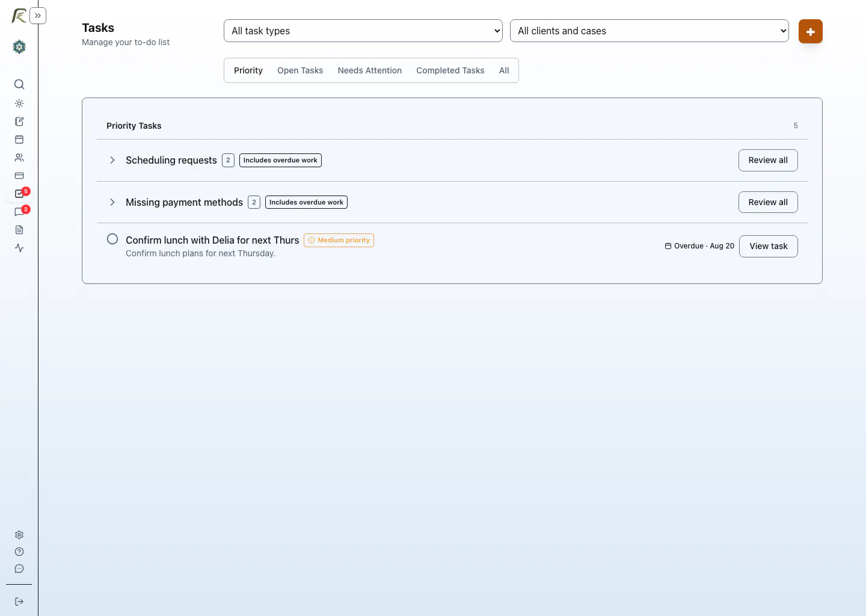866x616 pixels.
Task: Open messages icon with badge 2
Action: coord(19,212)
